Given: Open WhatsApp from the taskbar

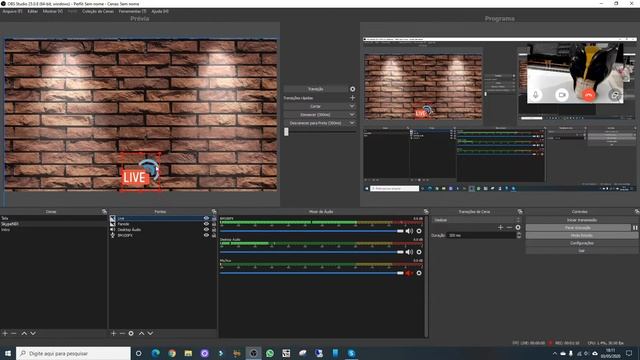Looking at the screenshot, I should 270,353.
